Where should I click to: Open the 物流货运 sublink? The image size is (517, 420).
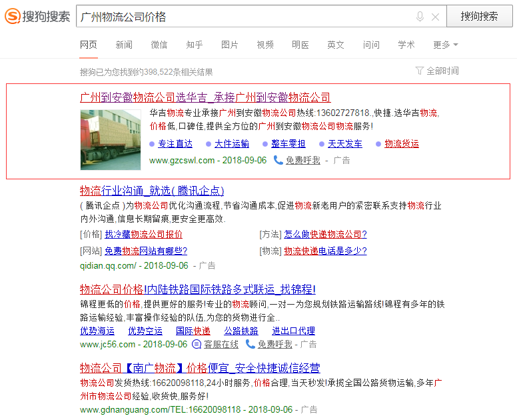tap(402, 144)
